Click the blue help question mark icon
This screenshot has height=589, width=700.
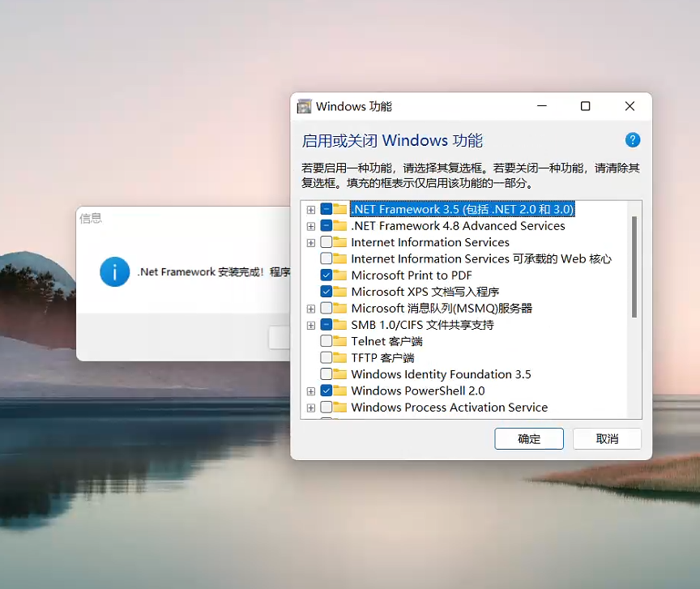point(632,140)
